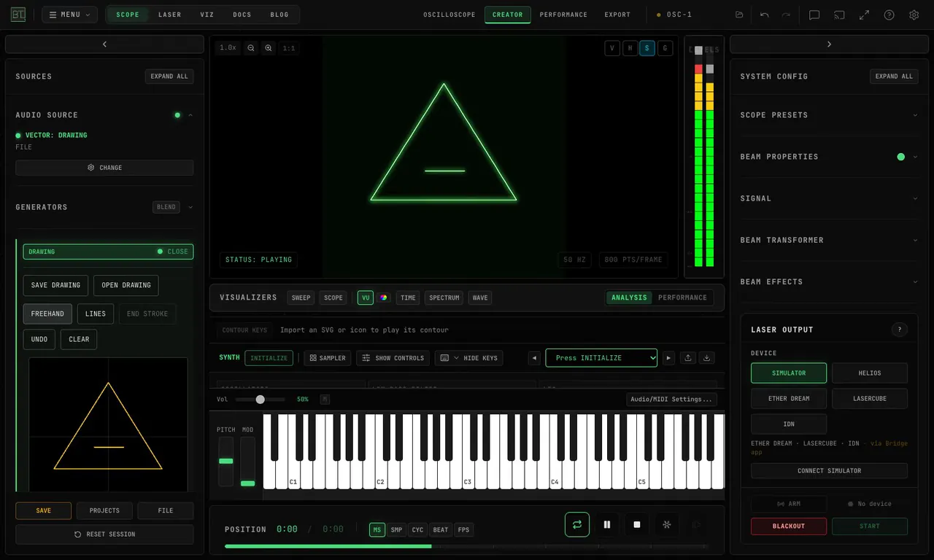Toggle the VU visualizer
This screenshot has height=560, width=934.
point(366,297)
